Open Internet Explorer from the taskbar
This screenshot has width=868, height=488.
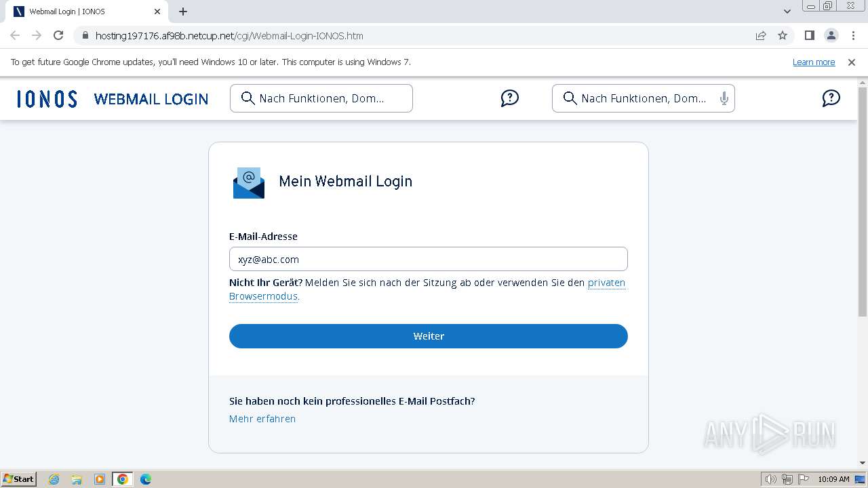tap(54, 479)
